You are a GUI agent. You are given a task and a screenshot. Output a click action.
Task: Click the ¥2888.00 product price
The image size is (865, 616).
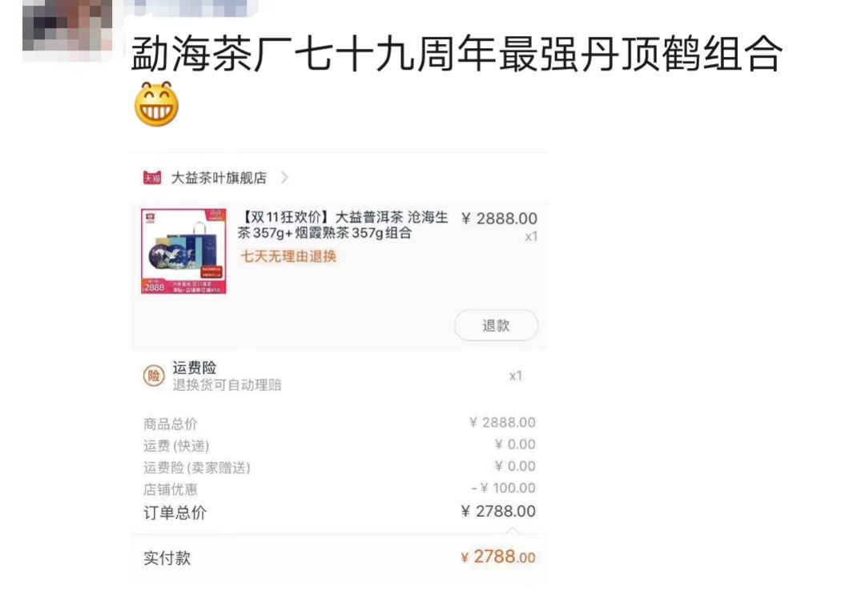point(499,219)
